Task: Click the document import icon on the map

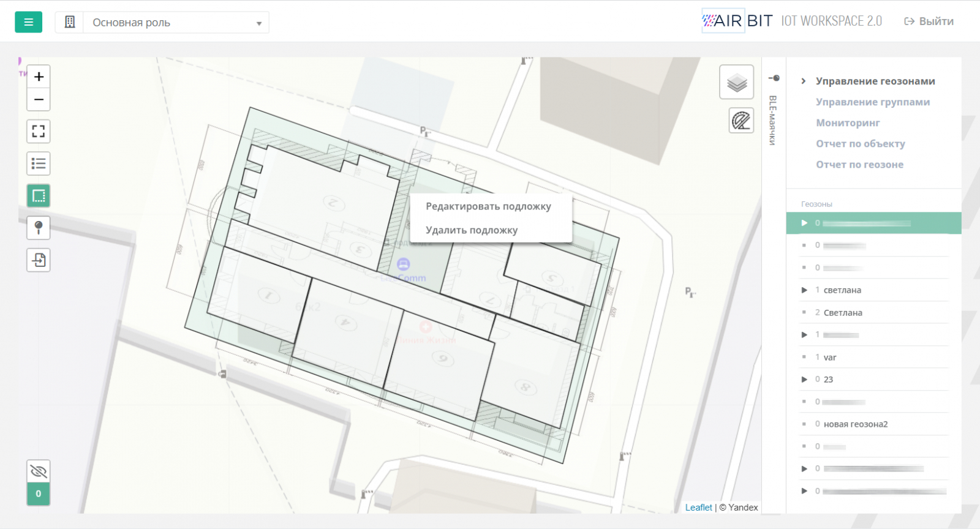Action: [x=39, y=260]
